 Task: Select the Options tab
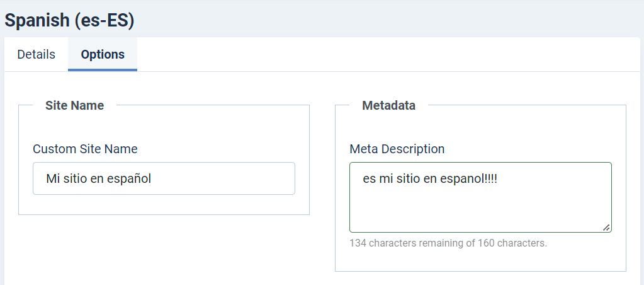(x=103, y=54)
